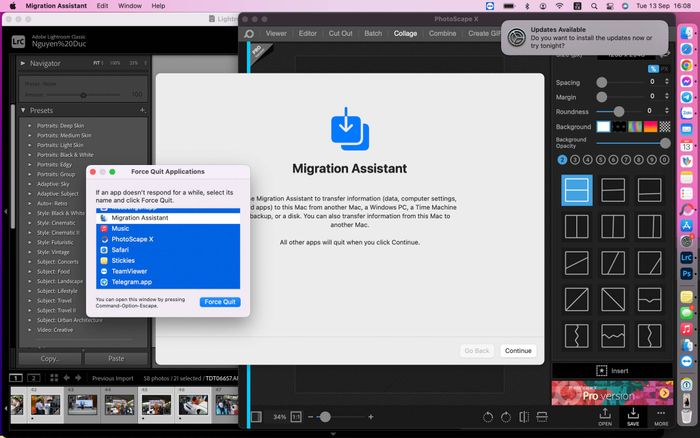Click the Background Opacity slider handle
Viewport: 700px width, 438px height.
[665, 143]
